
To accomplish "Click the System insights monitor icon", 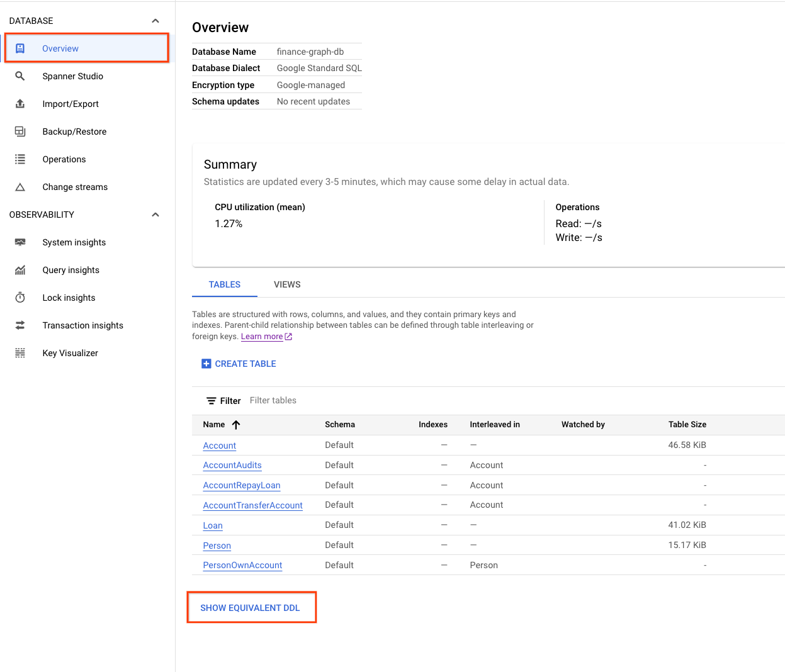I will tap(20, 242).
